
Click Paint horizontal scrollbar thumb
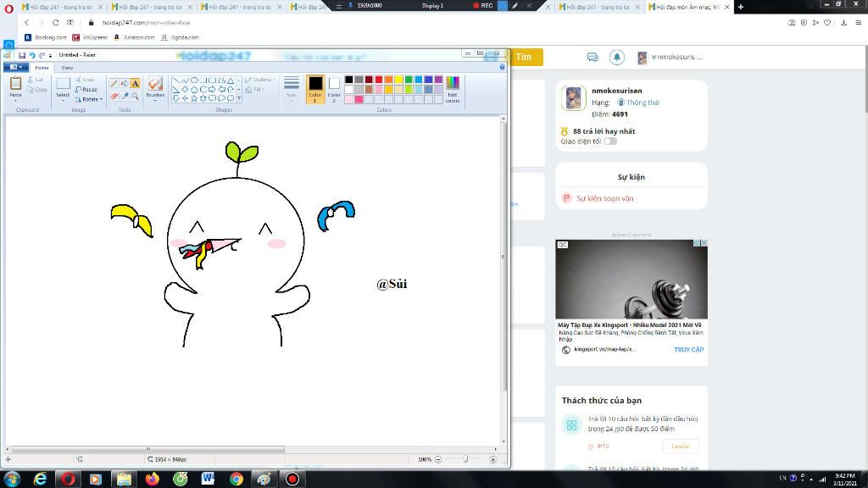click(x=147, y=449)
